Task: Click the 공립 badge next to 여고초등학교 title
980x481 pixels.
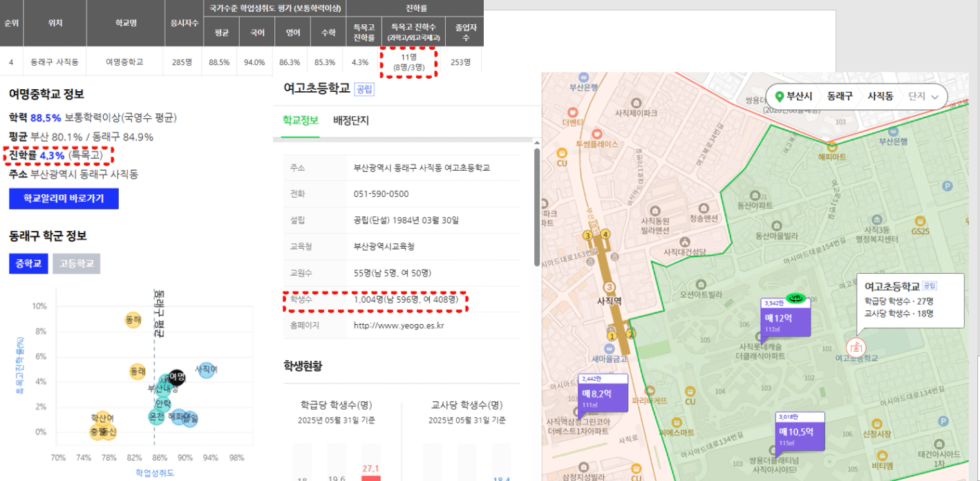Action: pyautogui.click(x=364, y=88)
